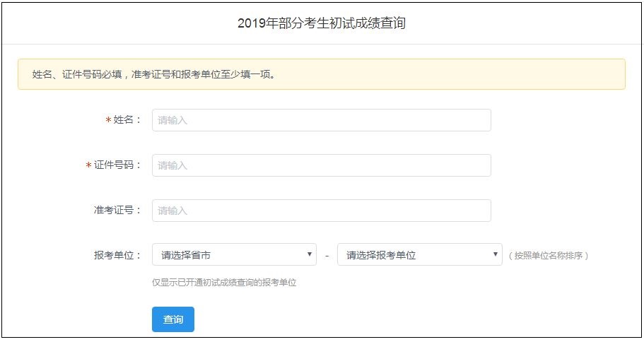Click the 准考证号 input box
Screen dimensions: 644x342
(321, 211)
